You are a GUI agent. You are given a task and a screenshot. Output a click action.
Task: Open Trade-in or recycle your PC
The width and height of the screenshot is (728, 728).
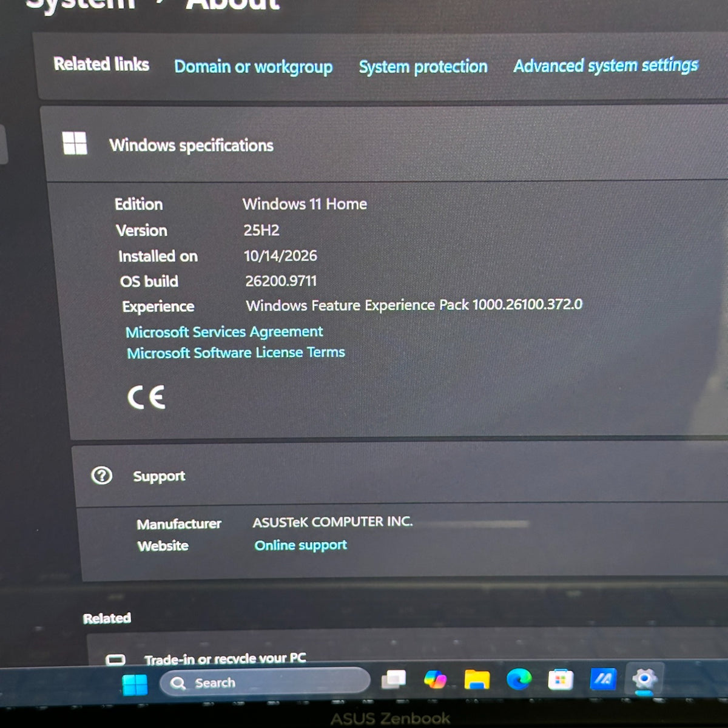(225, 658)
